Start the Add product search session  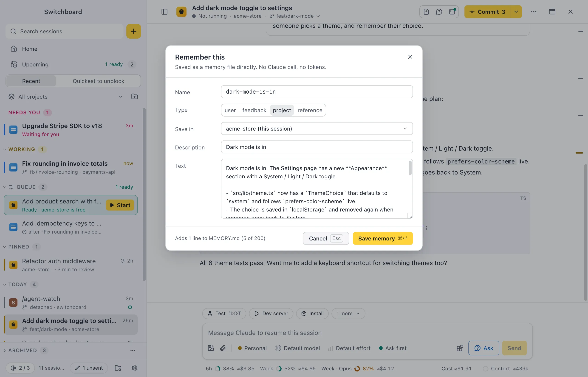pos(120,205)
